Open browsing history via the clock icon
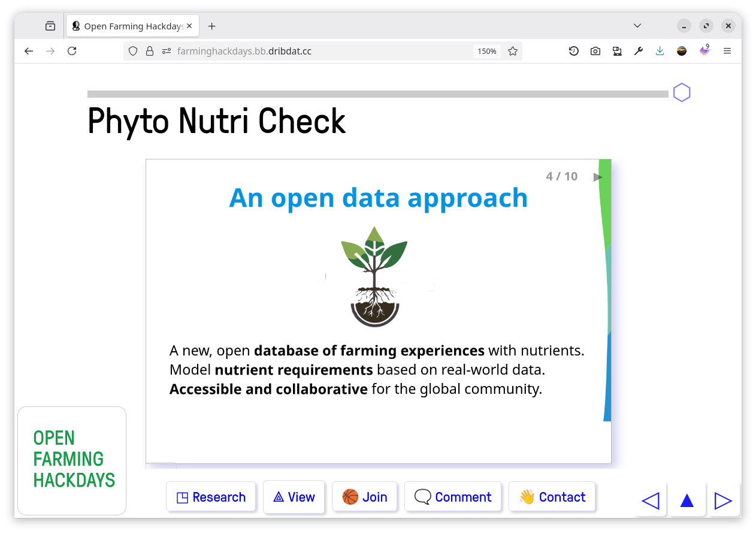 coord(574,51)
